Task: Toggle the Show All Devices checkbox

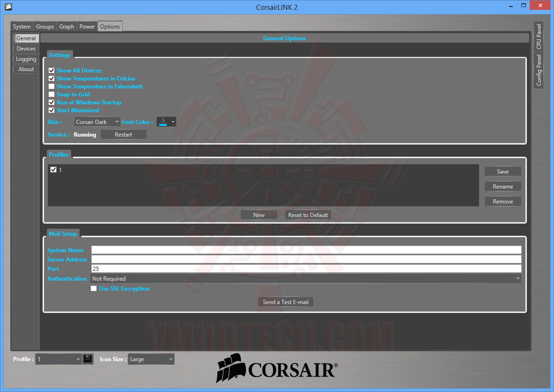Action: (x=52, y=71)
